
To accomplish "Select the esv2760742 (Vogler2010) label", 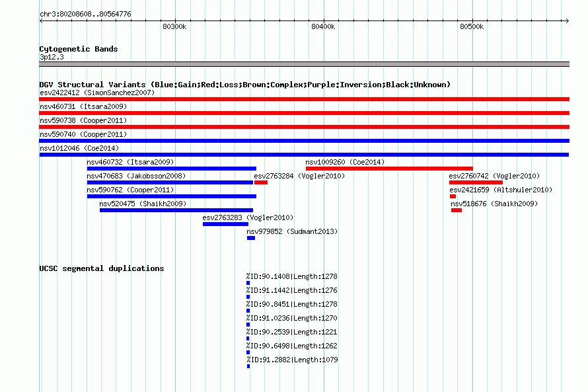I will (x=494, y=176).
